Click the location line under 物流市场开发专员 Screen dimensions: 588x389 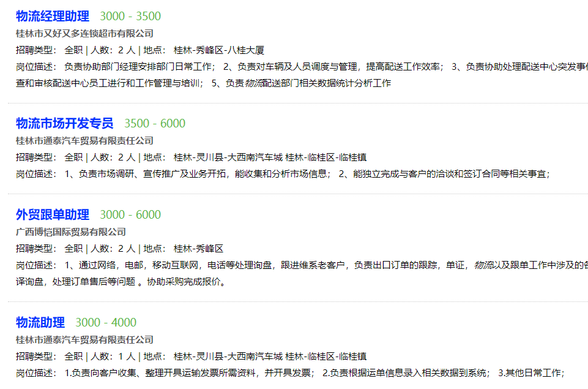pyautogui.click(x=270, y=157)
